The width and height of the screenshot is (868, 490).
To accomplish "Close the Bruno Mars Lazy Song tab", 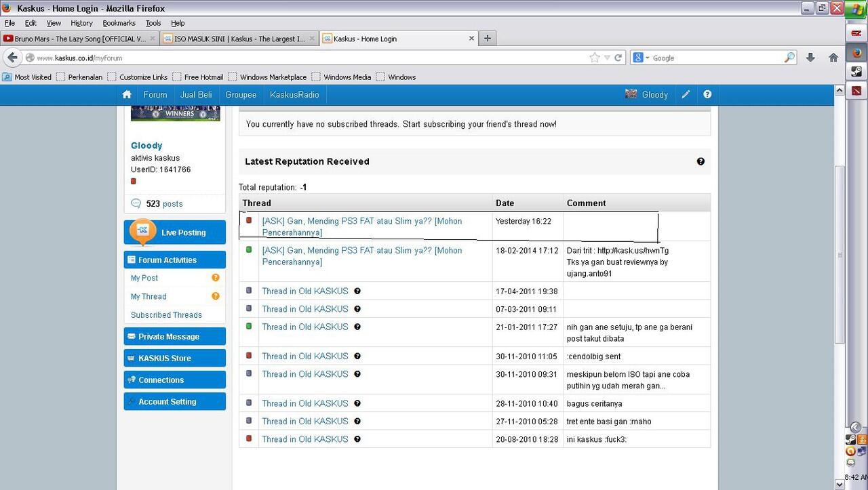I will tap(153, 39).
